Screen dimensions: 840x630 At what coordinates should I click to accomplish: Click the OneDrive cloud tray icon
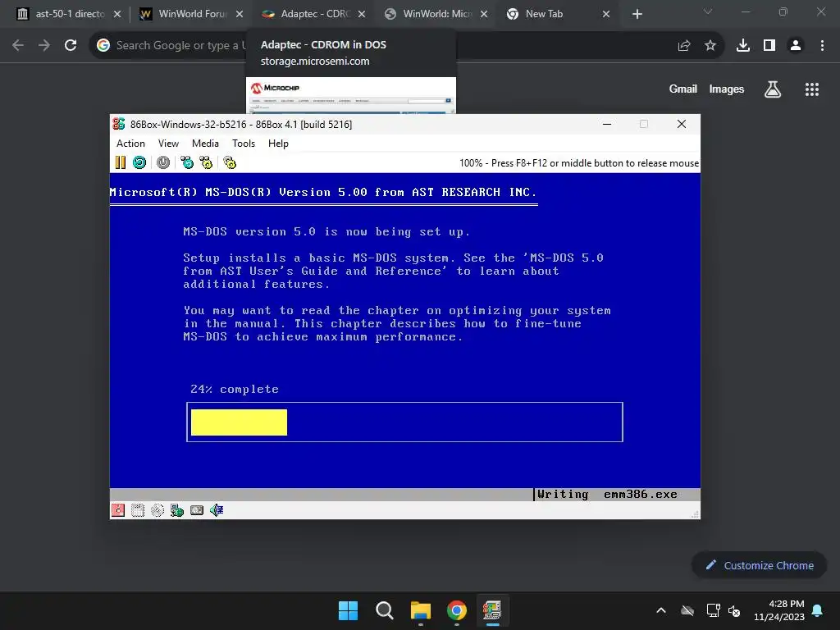pyautogui.click(x=687, y=610)
